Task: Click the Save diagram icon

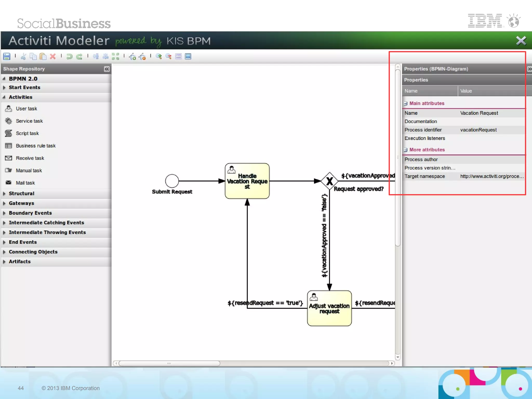Action: coord(7,56)
